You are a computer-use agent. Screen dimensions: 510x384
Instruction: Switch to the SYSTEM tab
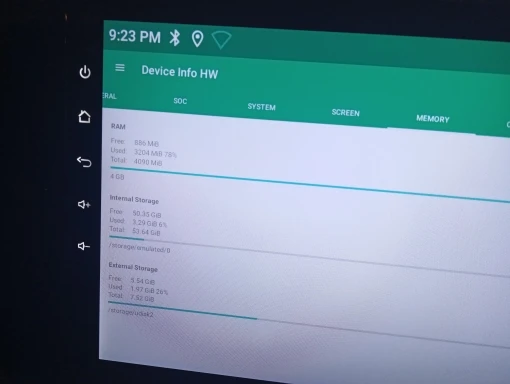click(x=261, y=107)
